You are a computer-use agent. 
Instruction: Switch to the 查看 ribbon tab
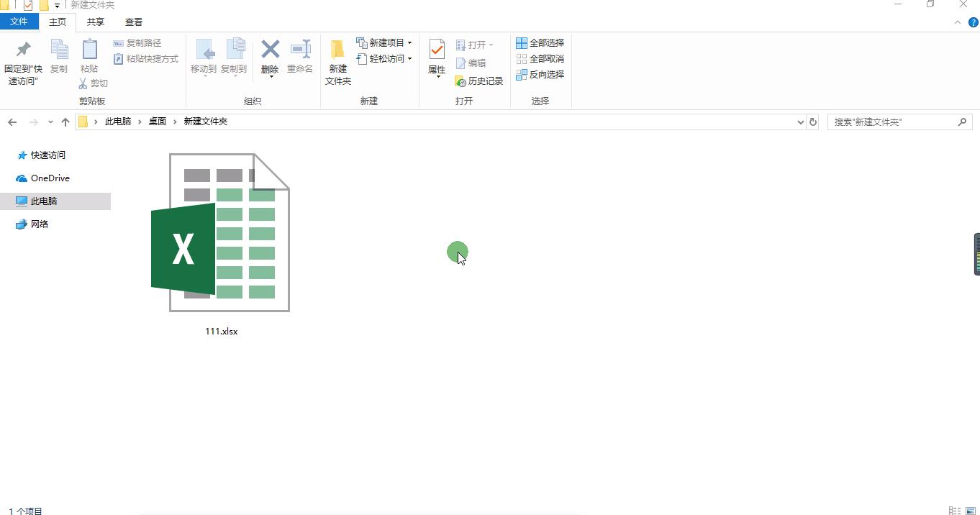[x=133, y=22]
